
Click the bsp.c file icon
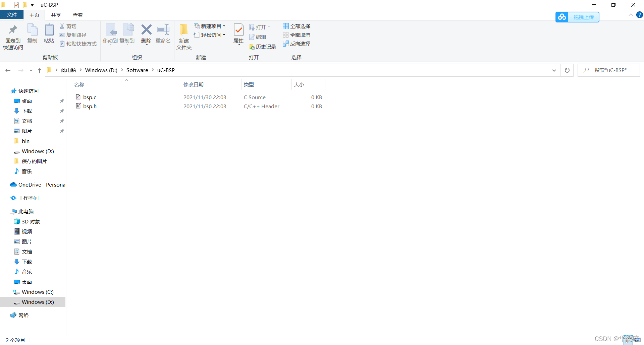click(x=78, y=97)
